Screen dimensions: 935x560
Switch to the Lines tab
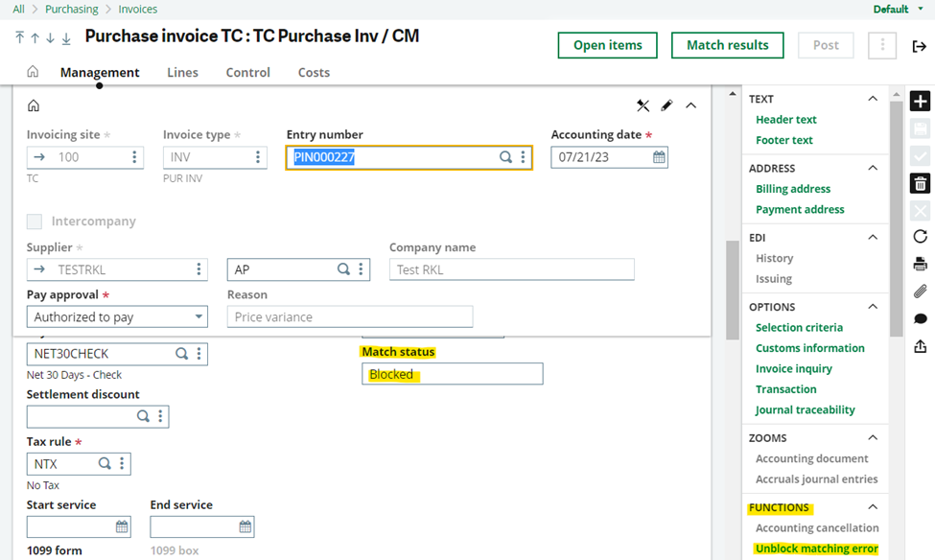click(x=182, y=72)
